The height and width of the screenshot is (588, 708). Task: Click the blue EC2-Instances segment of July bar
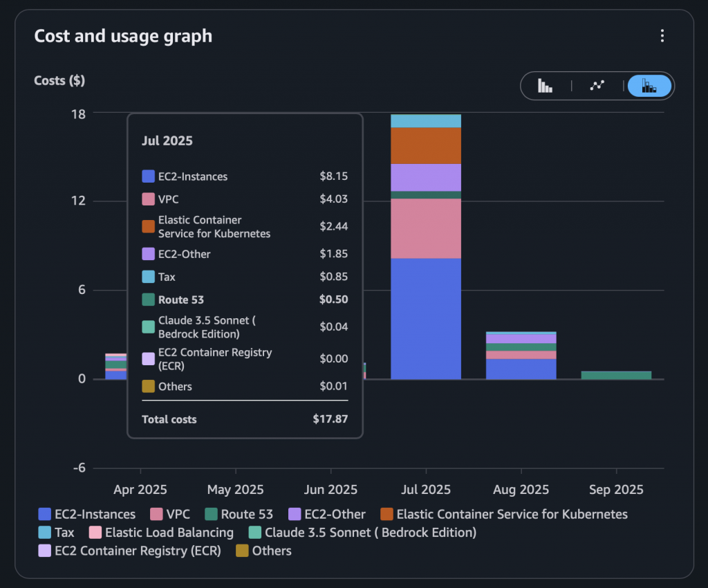click(426, 318)
